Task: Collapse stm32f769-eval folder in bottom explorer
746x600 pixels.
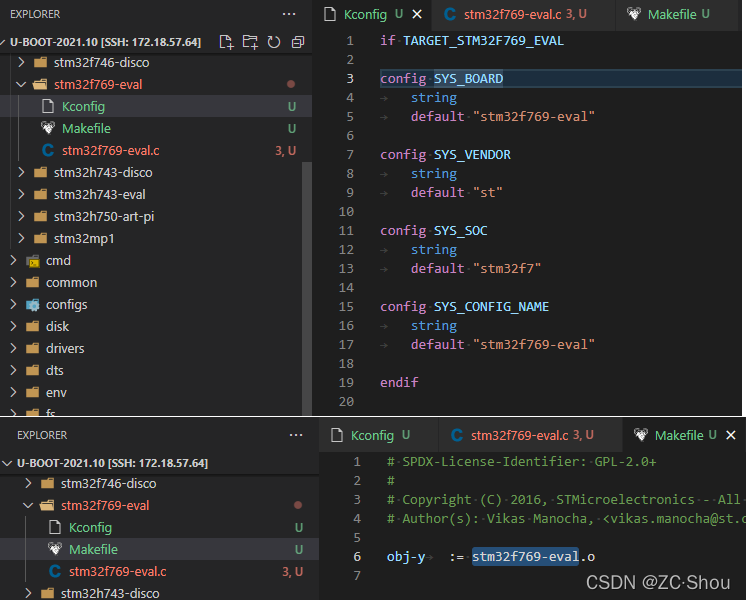Action: click(28, 505)
